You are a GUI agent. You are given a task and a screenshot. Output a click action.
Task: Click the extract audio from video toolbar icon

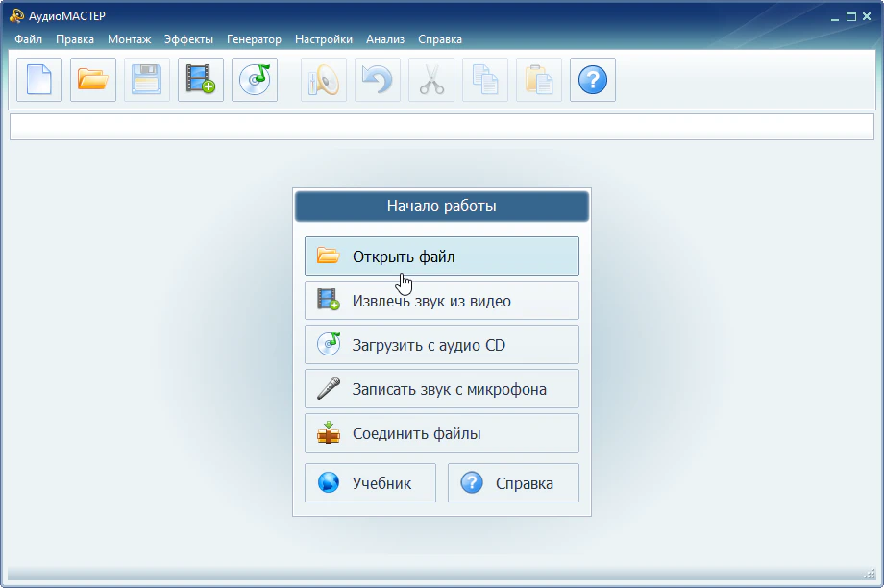coord(201,80)
